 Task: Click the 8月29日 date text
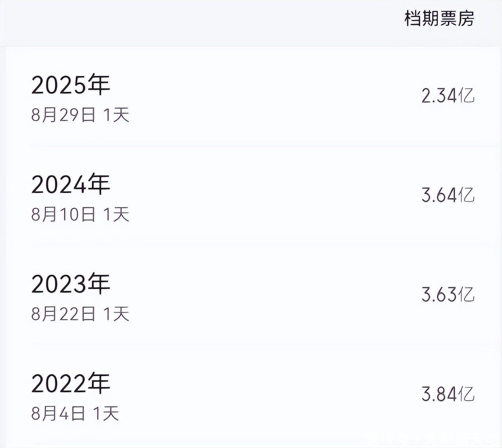click(63, 115)
